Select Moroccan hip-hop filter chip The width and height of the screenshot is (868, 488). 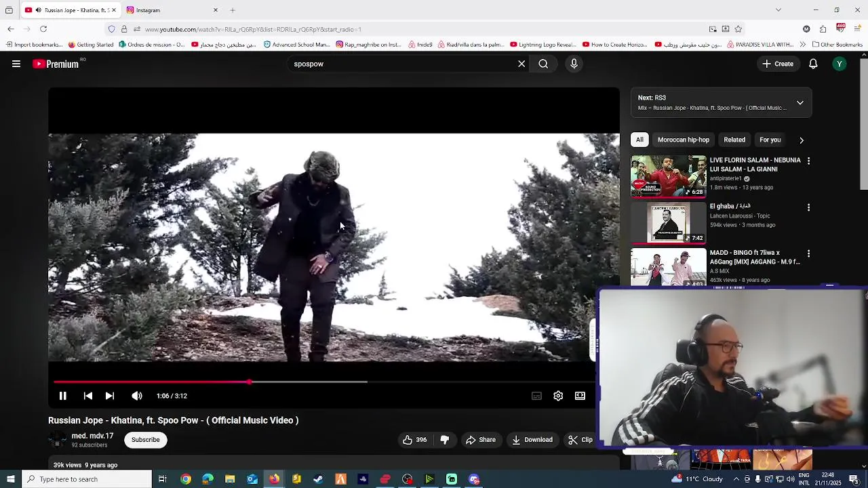tap(683, 140)
